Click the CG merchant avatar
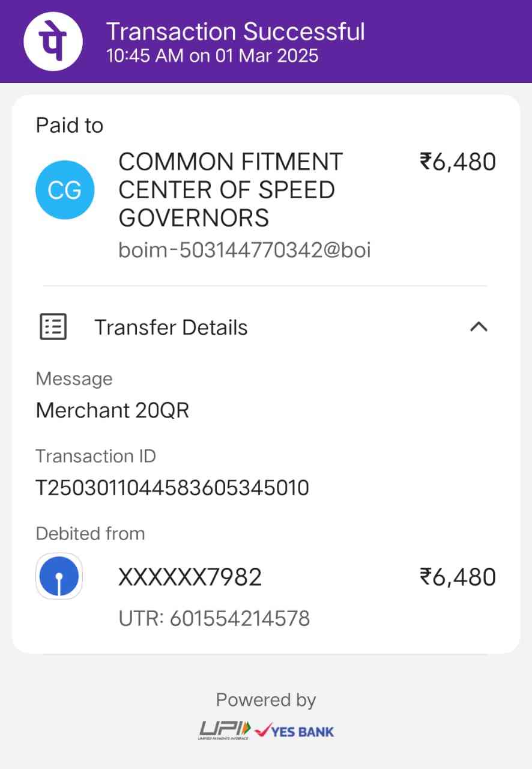532x769 pixels. [x=65, y=190]
